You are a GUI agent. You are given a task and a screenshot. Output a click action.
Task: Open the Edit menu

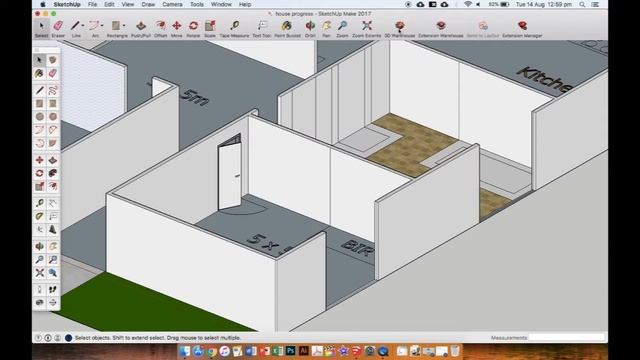[x=109, y=4]
